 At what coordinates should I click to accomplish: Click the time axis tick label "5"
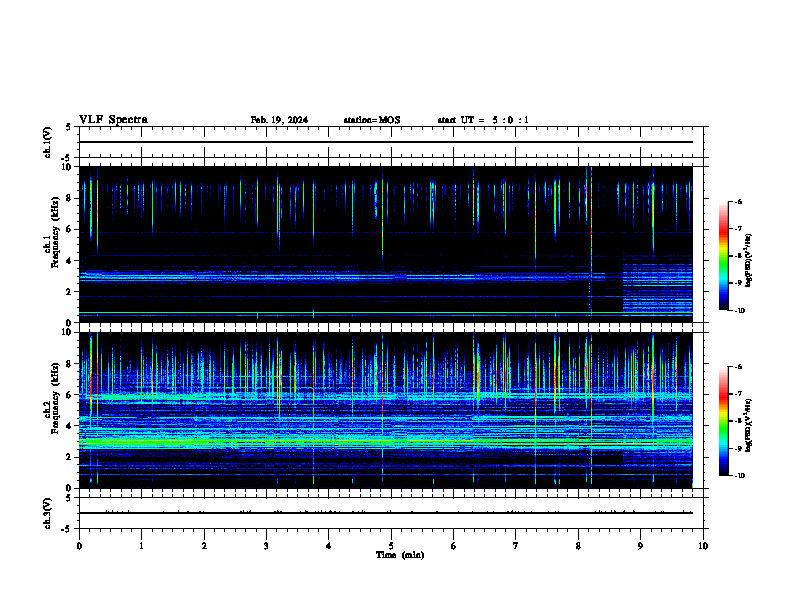[x=391, y=546]
